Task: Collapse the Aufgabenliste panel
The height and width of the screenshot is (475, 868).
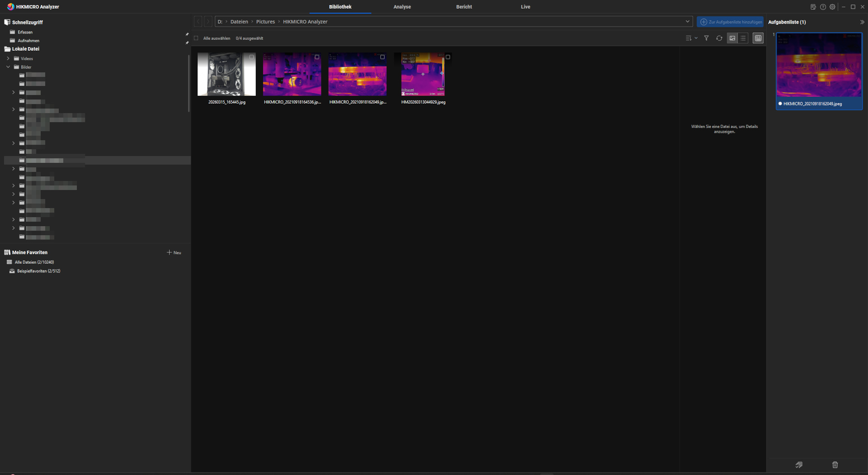Action: [862, 22]
